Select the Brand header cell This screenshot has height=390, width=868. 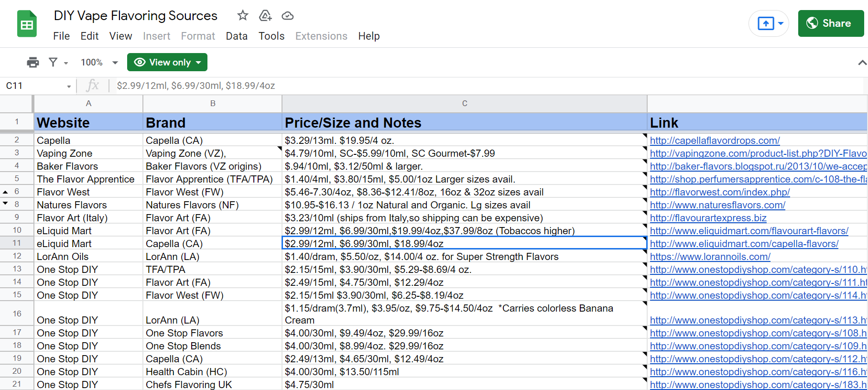click(x=213, y=123)
